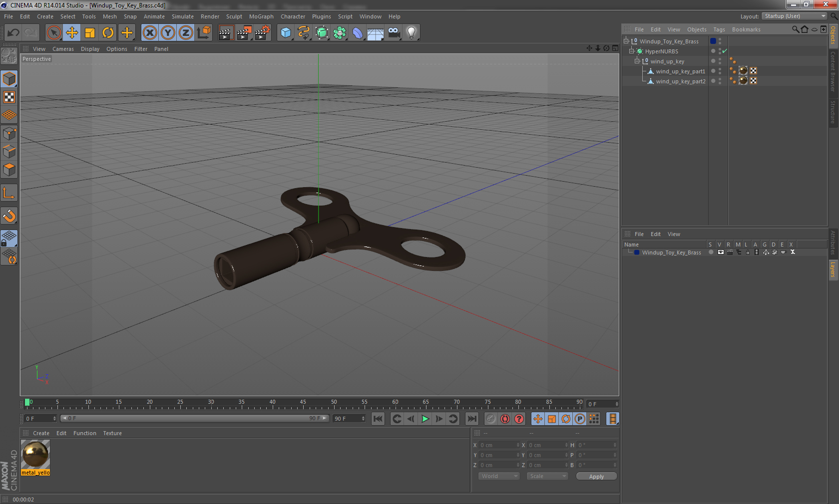Click UVW tag on wind_up_key_part2
The height and width of the screenshot is (504, 839).
pos(753,81)
